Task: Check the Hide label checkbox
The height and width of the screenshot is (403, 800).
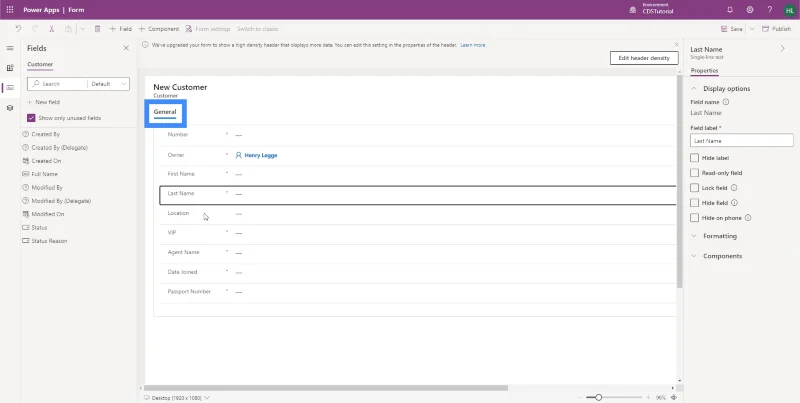Action: point(694,158)
